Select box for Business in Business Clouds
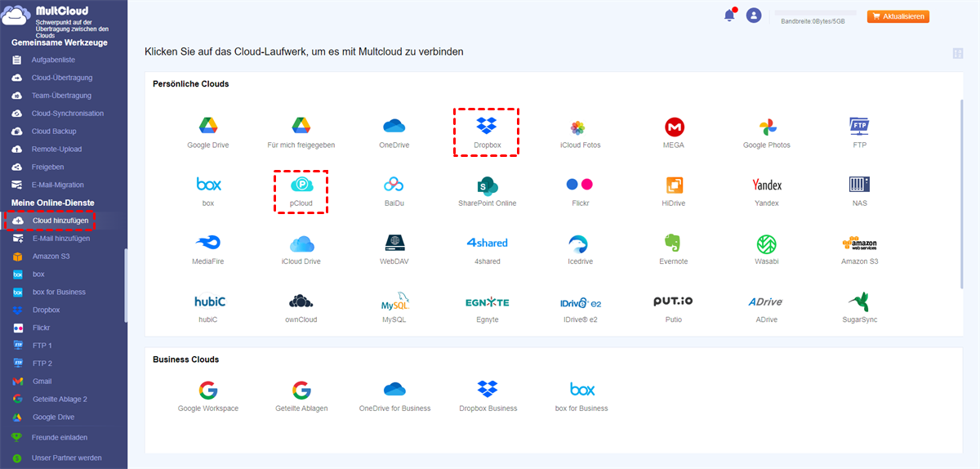The image size is (980, 469). 581,396
